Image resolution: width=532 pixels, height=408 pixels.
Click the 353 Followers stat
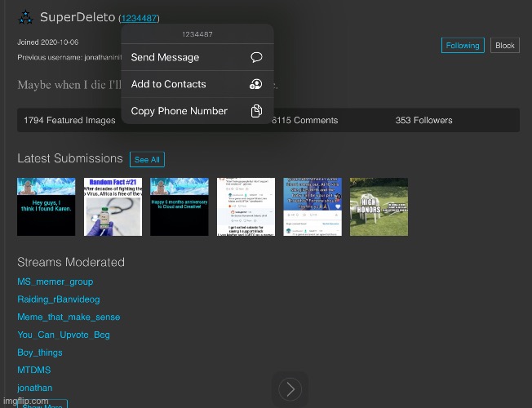click(423, 120)
